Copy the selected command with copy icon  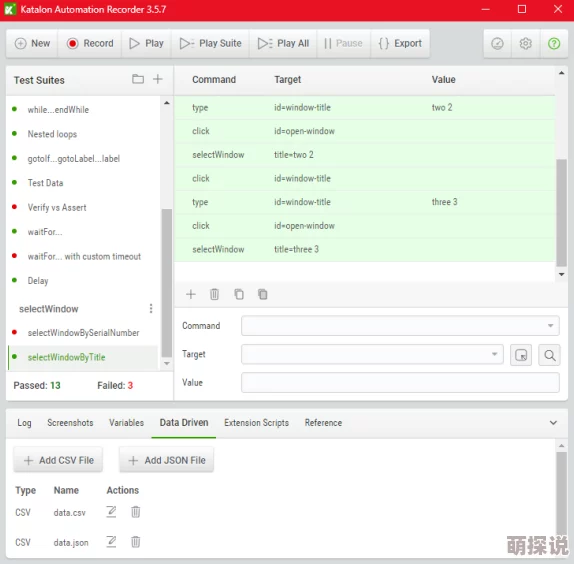[239, 294]
